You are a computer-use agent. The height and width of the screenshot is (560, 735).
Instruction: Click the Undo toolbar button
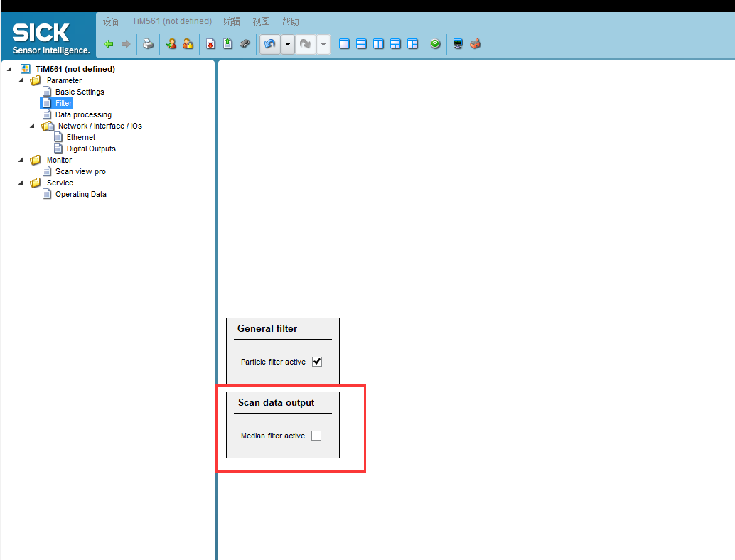[x=269, y=43]
